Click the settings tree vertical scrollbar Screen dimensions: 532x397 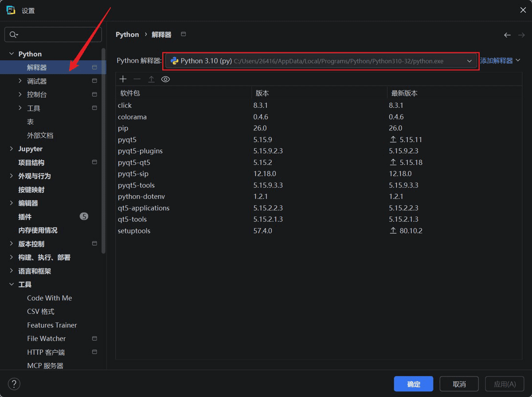pyautogui.click(x=104, y=151)
